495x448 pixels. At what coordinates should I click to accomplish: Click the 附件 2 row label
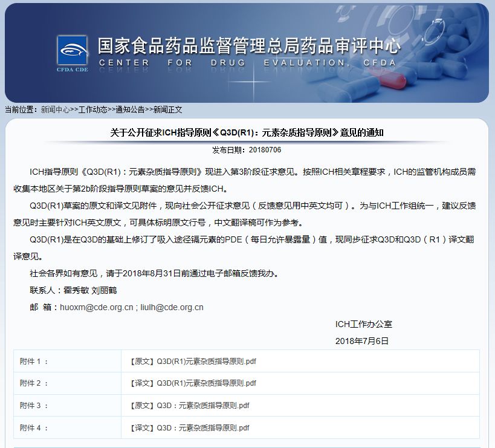[x=34, y=383]
